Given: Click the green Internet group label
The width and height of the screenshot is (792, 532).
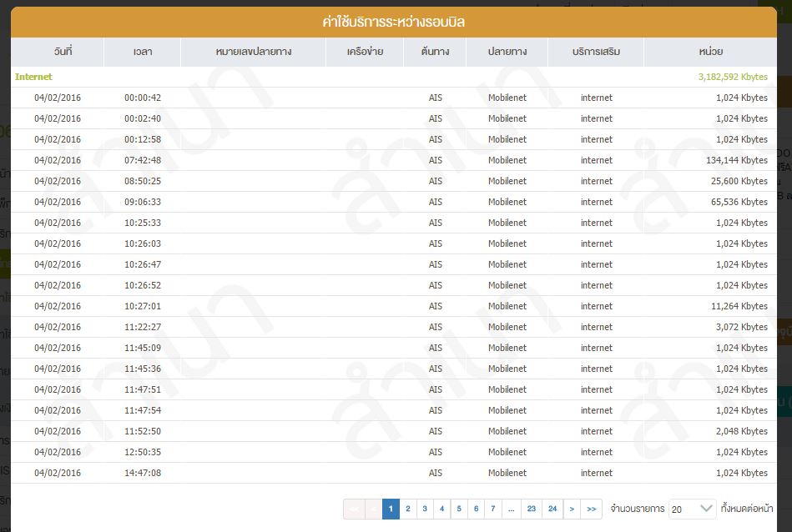Looking at the screenshot, I should coord(33,77).
